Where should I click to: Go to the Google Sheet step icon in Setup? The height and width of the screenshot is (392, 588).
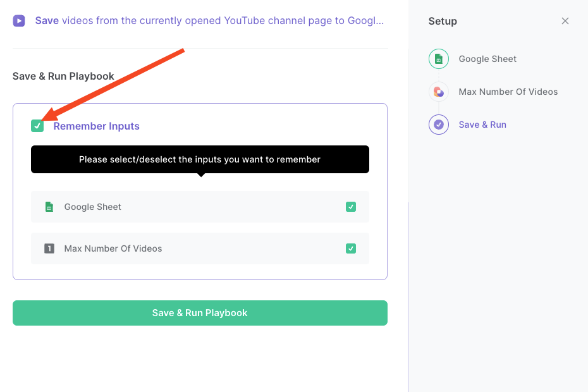tap(439, 59)
